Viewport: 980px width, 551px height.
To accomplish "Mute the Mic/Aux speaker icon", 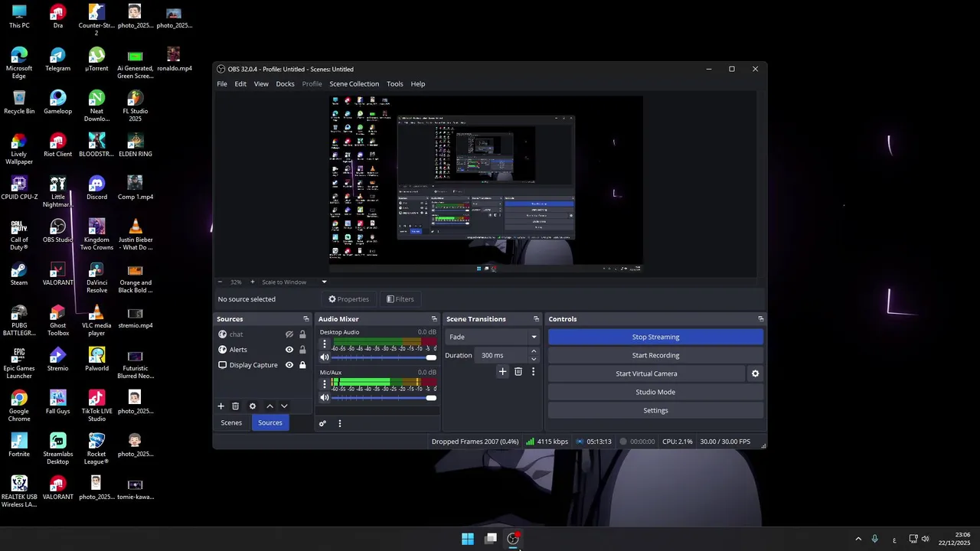I will (325, 397).
